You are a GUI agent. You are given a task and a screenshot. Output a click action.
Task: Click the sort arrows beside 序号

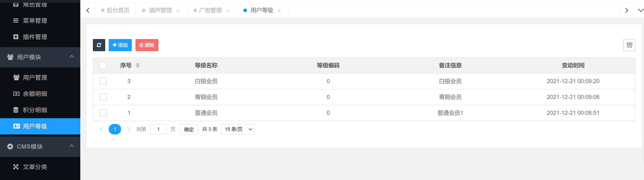coord(137,65)
